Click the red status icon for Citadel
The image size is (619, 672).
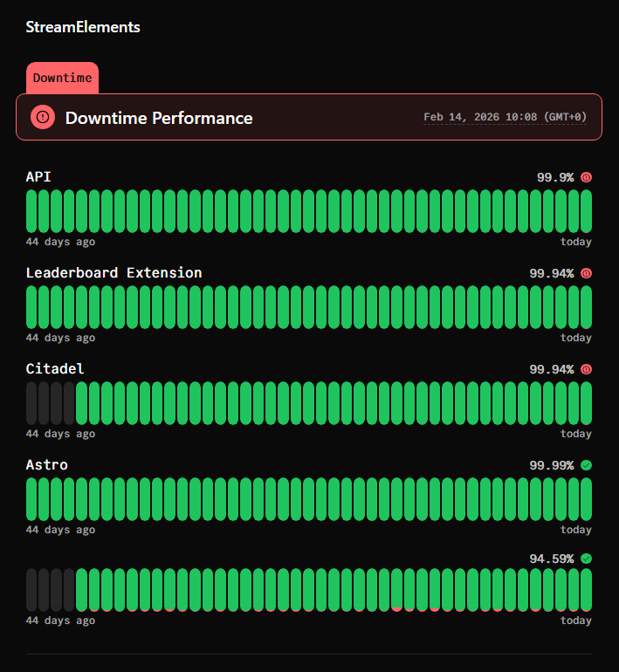586,369
